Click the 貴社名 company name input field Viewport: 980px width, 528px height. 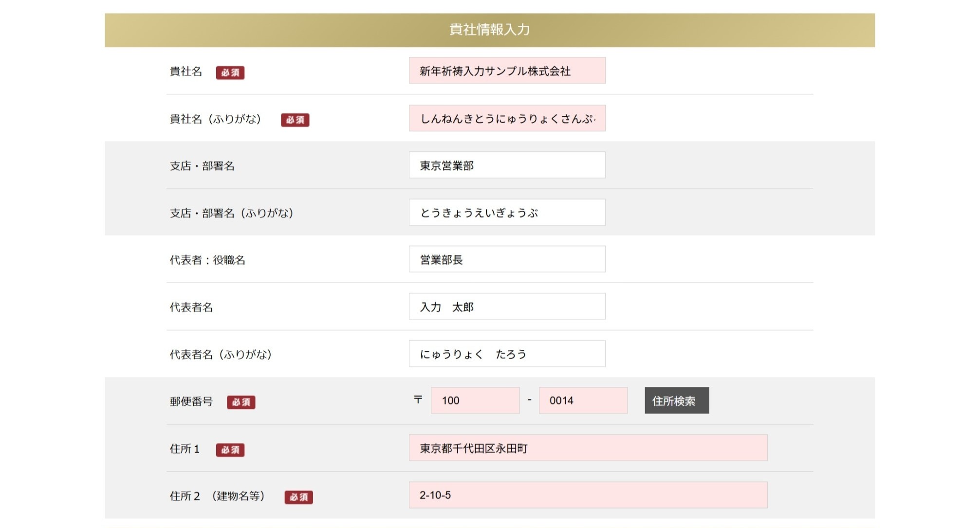coord(507,71)
